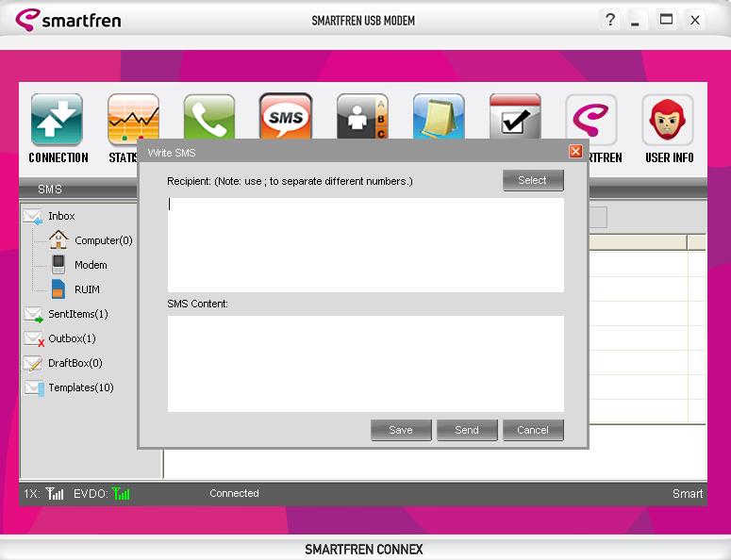Select Modem folder in tree
Image resolution: width=731 pixels, height=560 pixels.
[91, 265]
